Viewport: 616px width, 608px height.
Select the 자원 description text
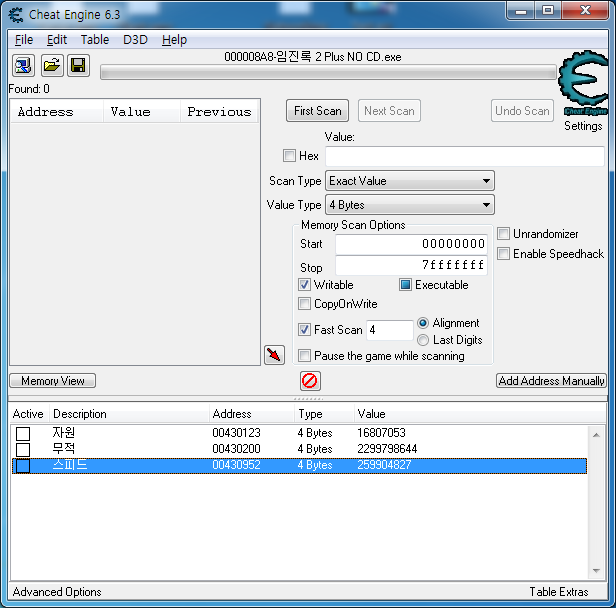(x=64, y=432)
